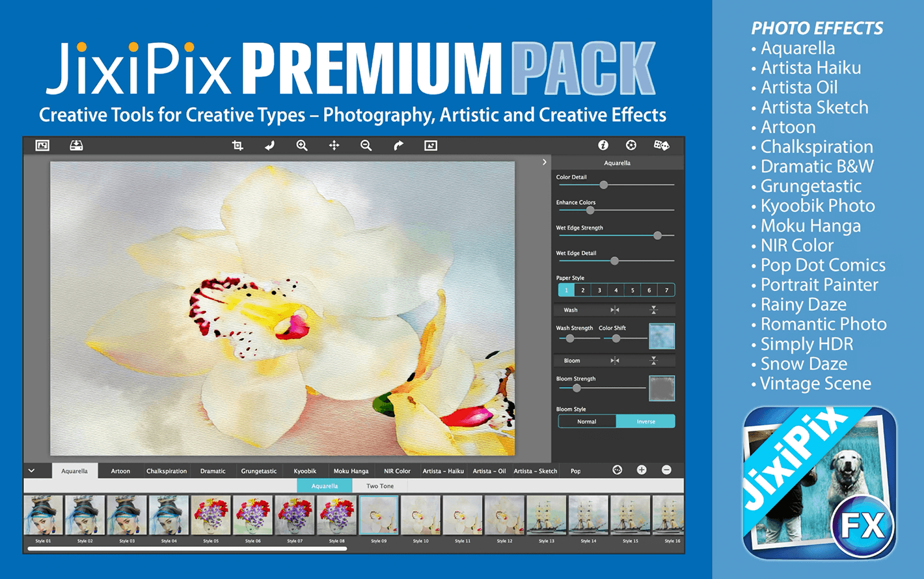This screenshot has height=579, width=924.
Task: Select Paper Style 4
Action: click(x=616, y=290)
